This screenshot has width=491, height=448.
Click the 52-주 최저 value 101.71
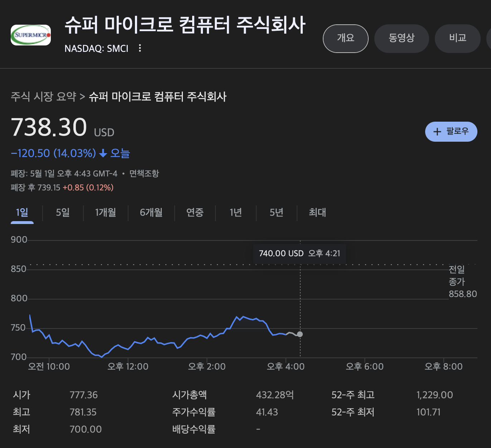(x=428, y=412)
